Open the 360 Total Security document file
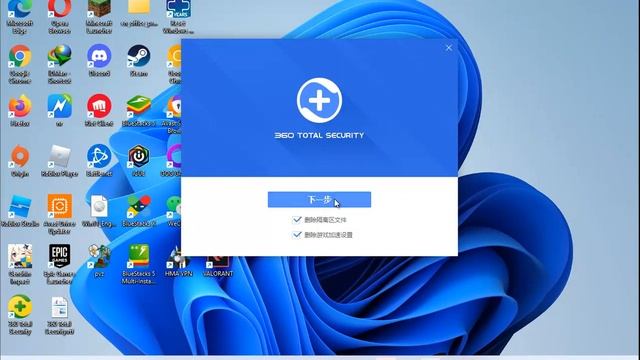The width and height of the screenshot is (640, 360). click(x=59, y=314)
